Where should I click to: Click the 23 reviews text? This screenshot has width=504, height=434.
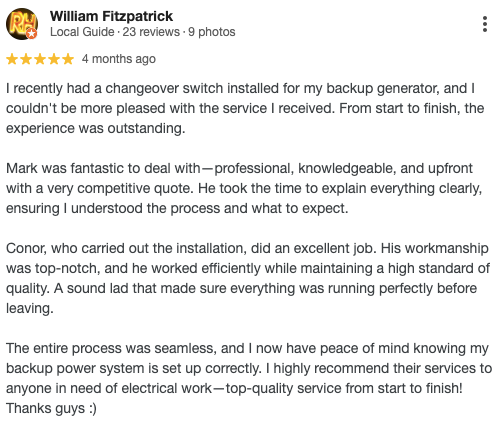coord(151,32)
